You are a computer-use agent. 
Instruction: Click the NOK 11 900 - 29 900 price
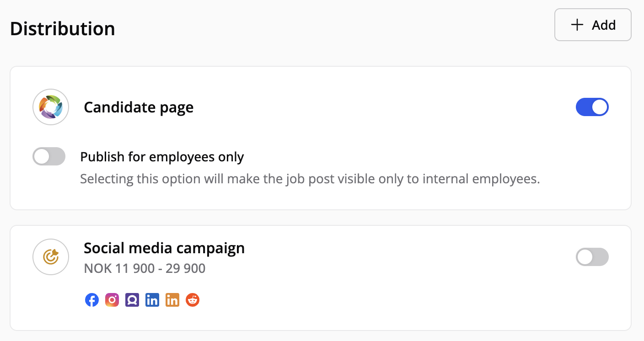tap(145, 268)
